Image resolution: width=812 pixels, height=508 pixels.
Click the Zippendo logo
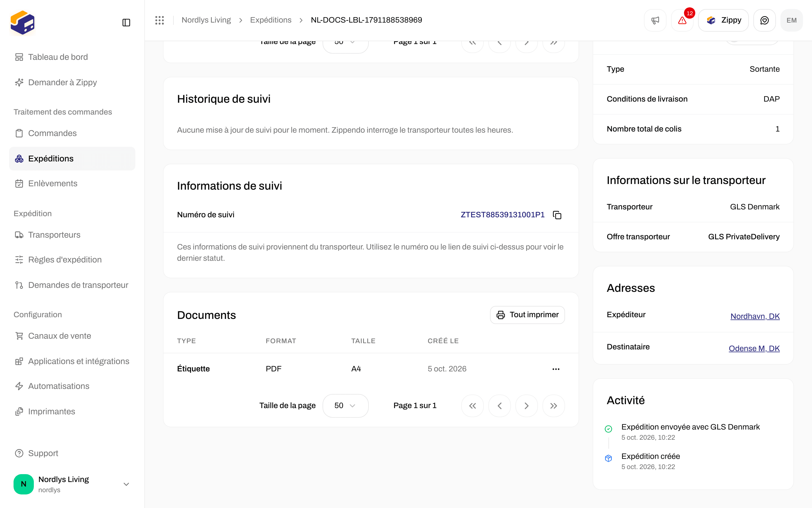(23, 23)
